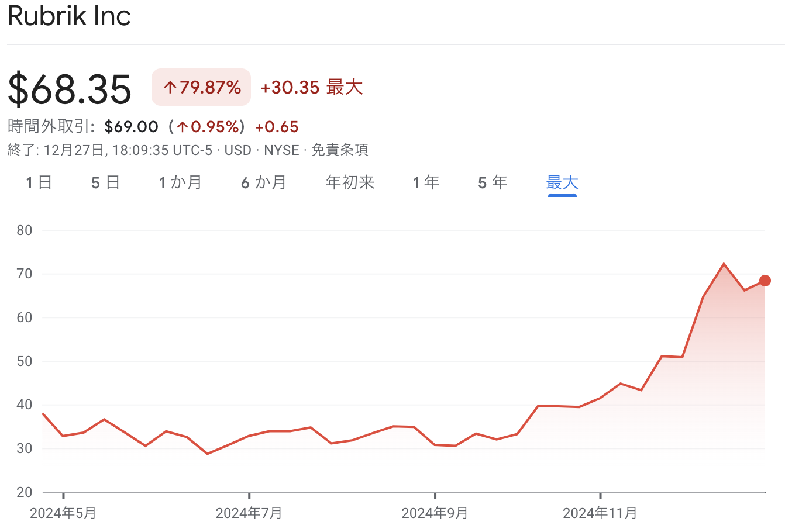Switch chart to 1年 range
Viewport: 785px width, 532px height.
click(x=426, y=182)
